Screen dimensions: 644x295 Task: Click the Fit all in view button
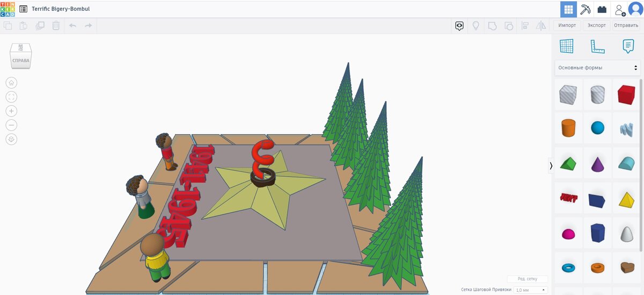(x=11, y=97)
